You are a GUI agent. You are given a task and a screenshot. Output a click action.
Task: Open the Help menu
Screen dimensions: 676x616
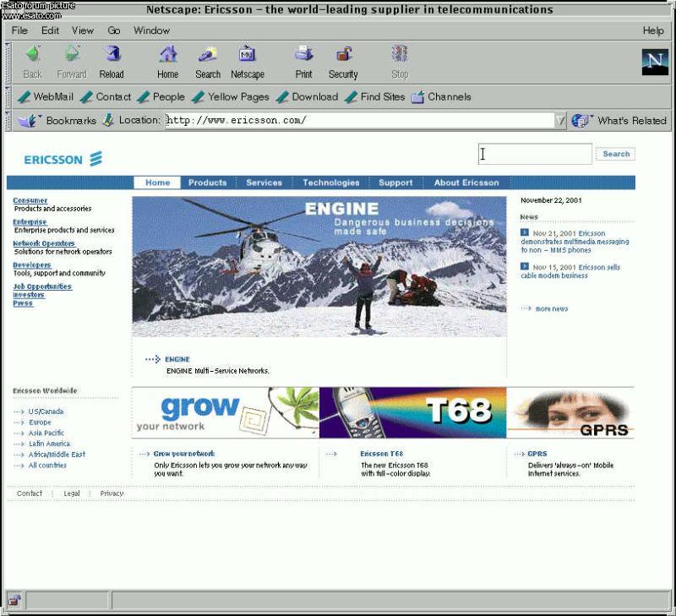[653, 30]
